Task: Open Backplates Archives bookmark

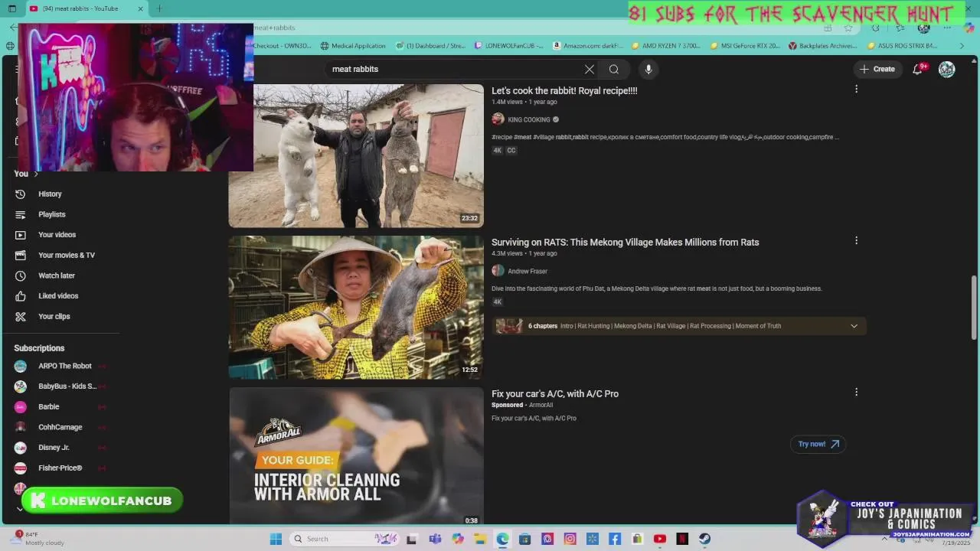Action: point(823,46)
